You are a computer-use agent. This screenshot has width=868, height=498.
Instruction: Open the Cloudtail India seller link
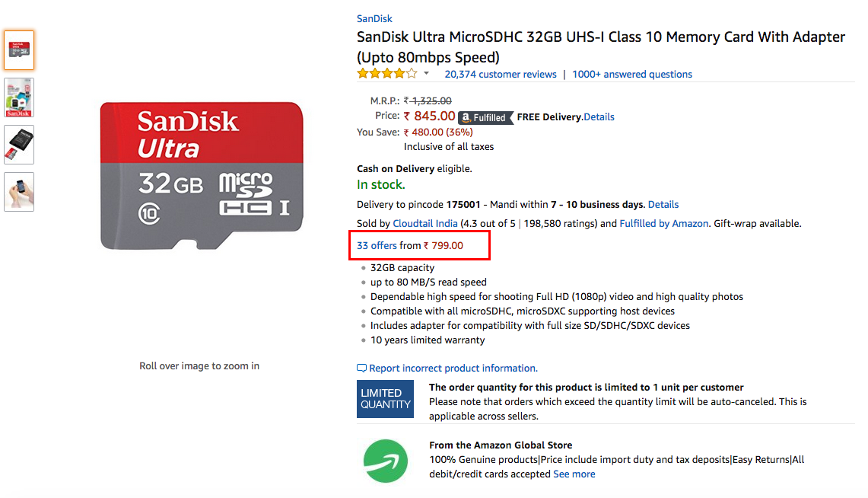(x=425, y=223)
